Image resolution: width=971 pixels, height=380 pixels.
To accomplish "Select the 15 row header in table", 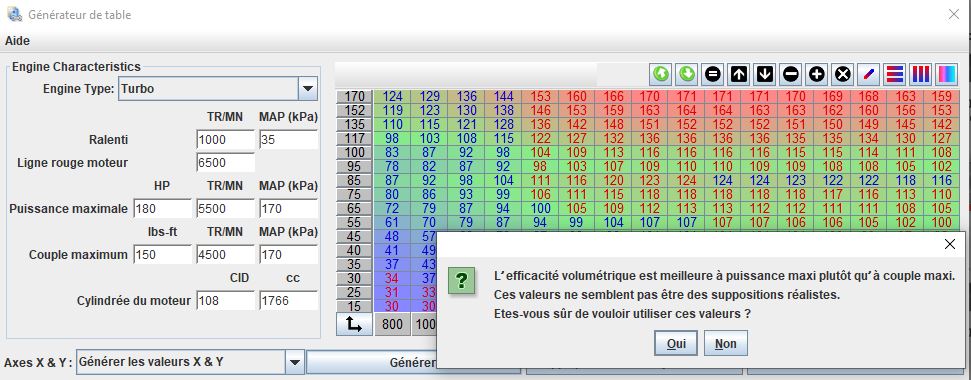I will (355, 306).
